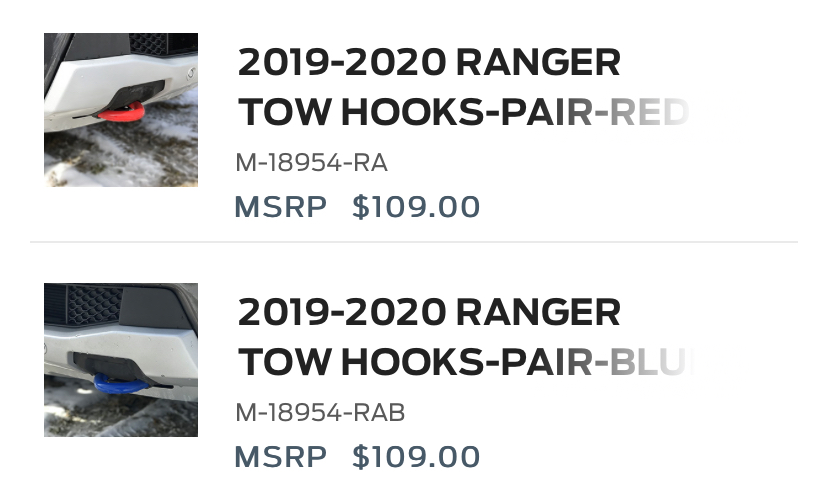The height and width of the screenshot is (490, 828).
Task: Open the Tow Hooks-Pair-Blue product title
Action: 465,337
